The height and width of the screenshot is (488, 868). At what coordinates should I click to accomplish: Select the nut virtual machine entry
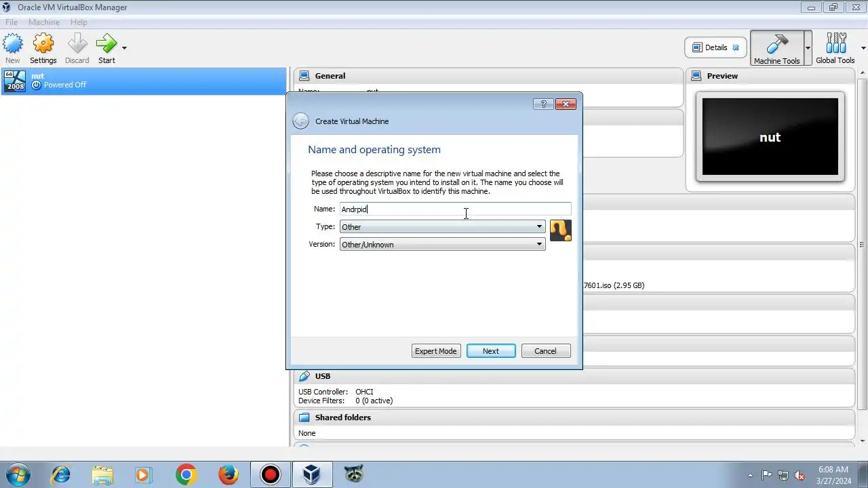[144, 81]
